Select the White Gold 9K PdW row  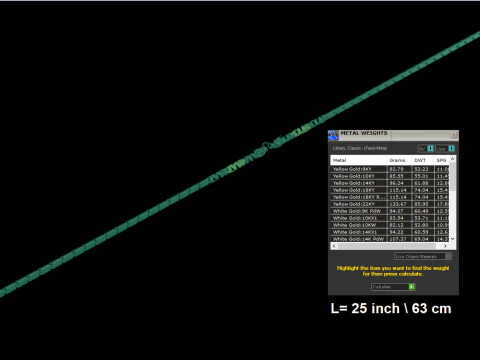390,211
